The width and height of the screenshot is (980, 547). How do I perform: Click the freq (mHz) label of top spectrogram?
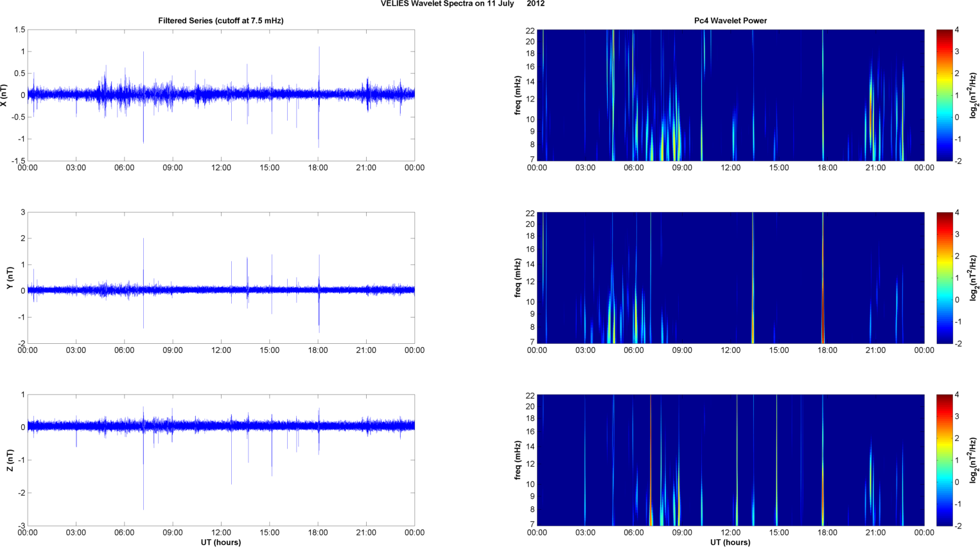click(x=518, y=95)
